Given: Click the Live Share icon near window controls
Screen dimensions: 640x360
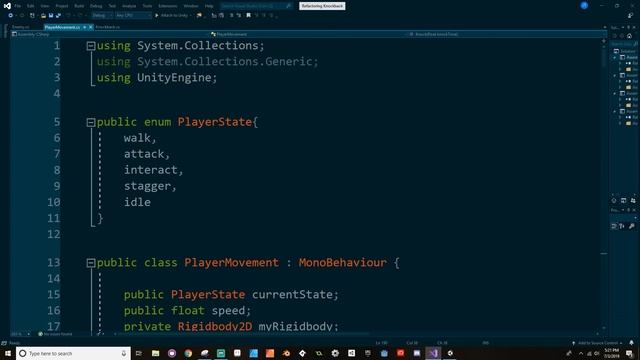Looking at the screenshot, I should (631, 16).
